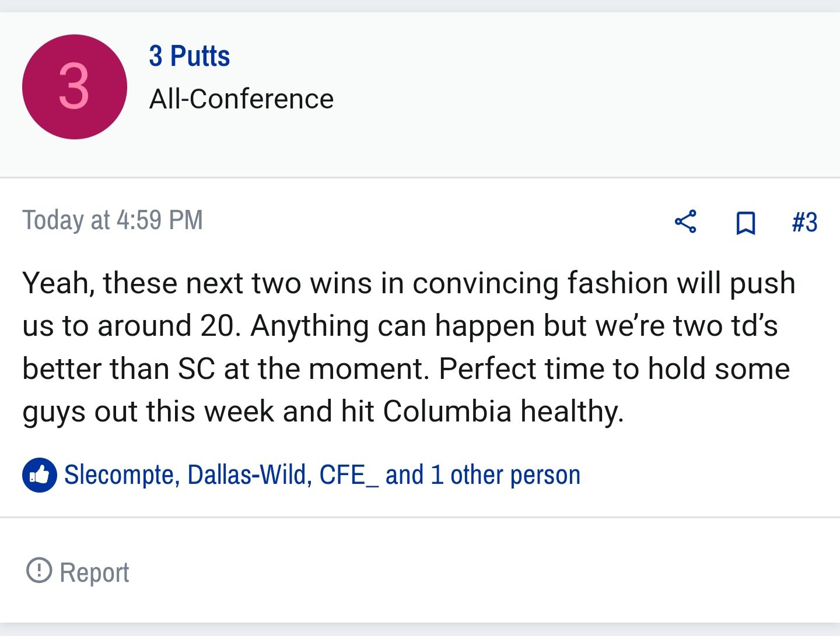
Task: Click the exclamation circle report icon
Action: pyautogui.click(x=39, y=570)
